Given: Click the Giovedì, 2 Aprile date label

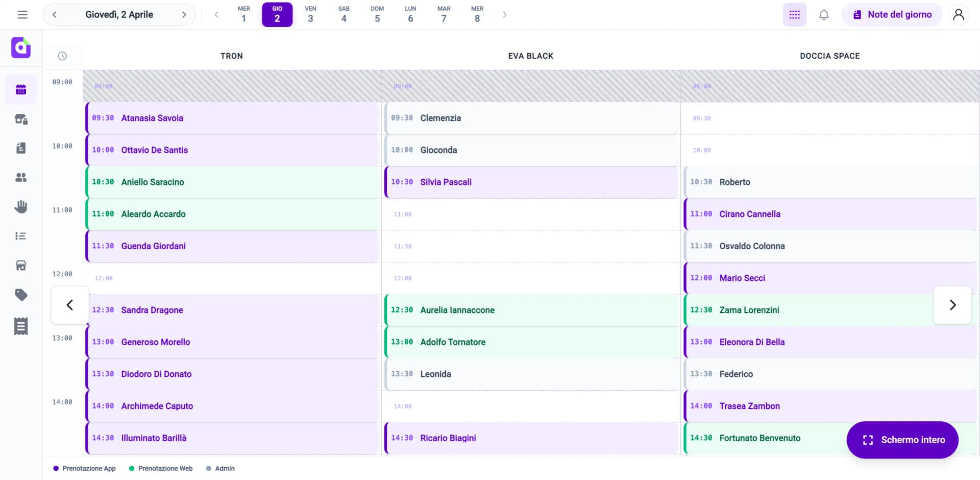Looking at the screenshot, I should click(119, 15).
